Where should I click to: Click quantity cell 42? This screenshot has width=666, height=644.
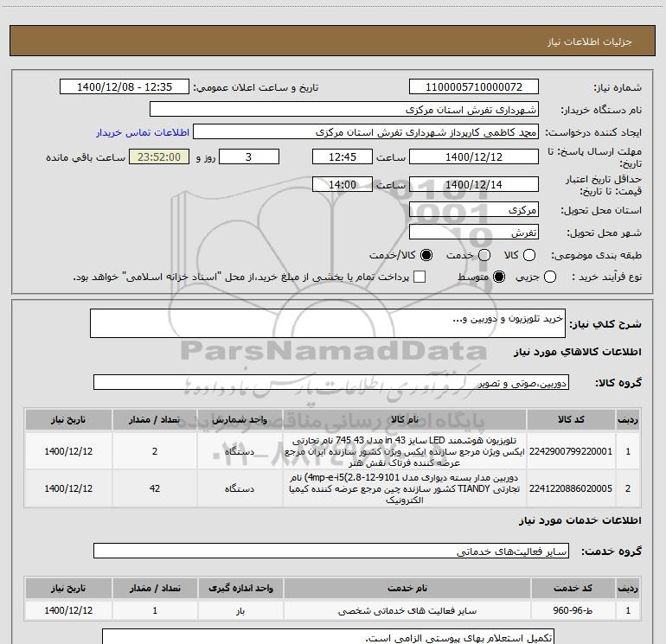(155, 488)
